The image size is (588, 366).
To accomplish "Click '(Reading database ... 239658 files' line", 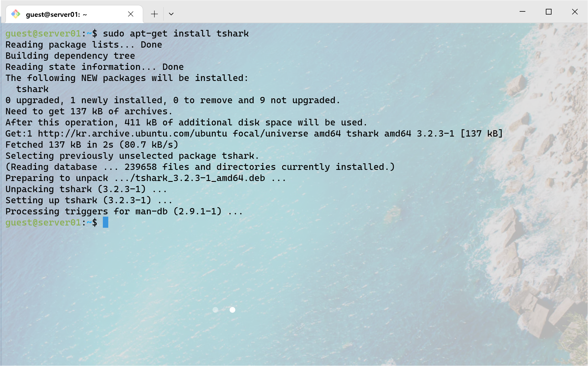I will tap(200, 167).
